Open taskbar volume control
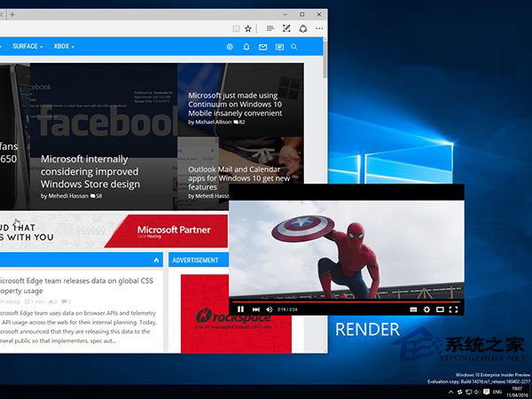 pyautogui.click(x=477, y=392)
